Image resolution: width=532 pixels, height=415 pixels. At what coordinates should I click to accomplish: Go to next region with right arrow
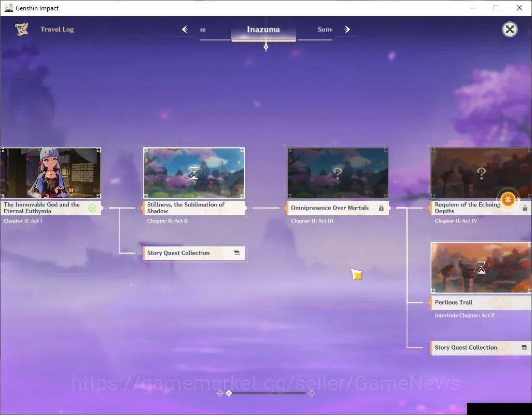click(x=347, y=30)
